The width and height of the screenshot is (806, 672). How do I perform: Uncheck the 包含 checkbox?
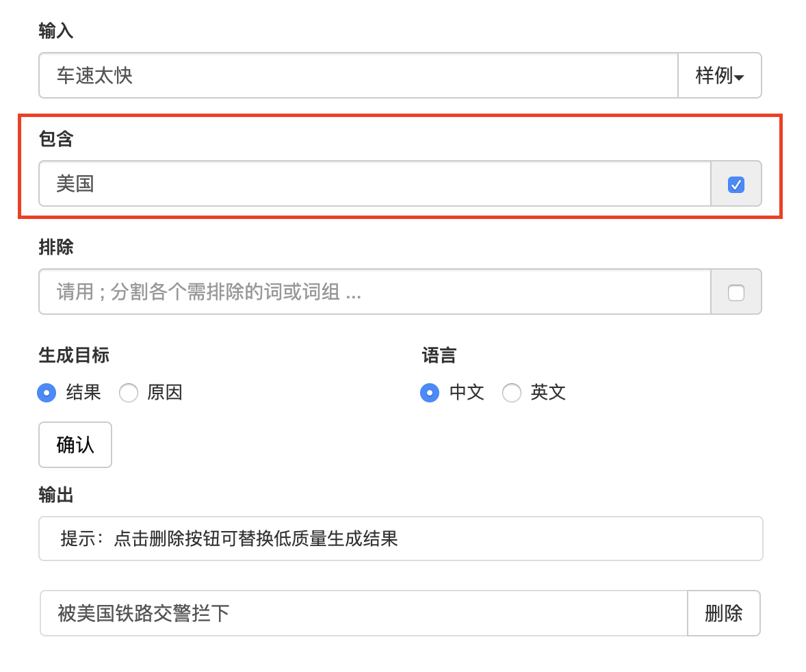click(x=736, y=185)
